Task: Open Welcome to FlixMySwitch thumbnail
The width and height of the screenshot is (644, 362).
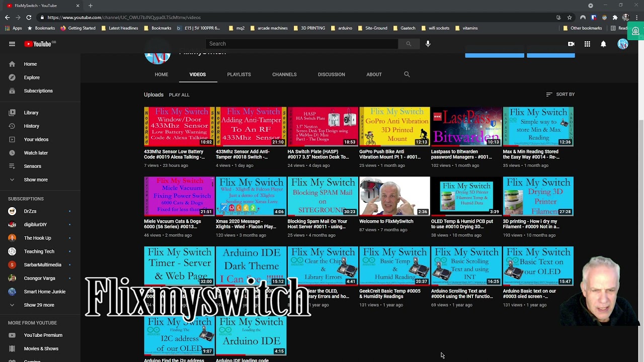Action: tap(394, 196)
